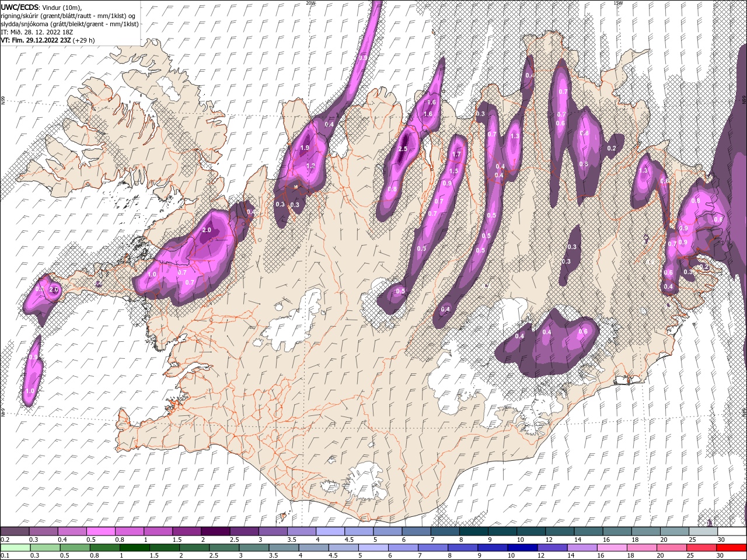Click the lightest green swatch above lower 0.1
Image resolution: width=747 pixels, height=560 pixels.
[15, 548]
